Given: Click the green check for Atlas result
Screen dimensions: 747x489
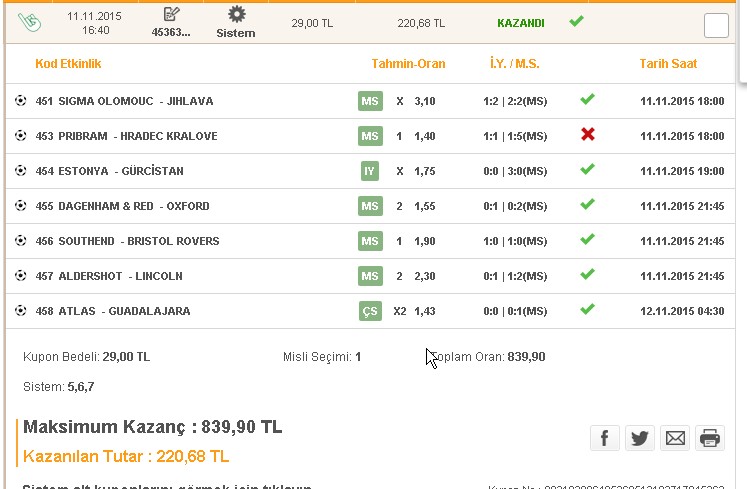Looking at the screenshot, I should click(x=587, y=309).
